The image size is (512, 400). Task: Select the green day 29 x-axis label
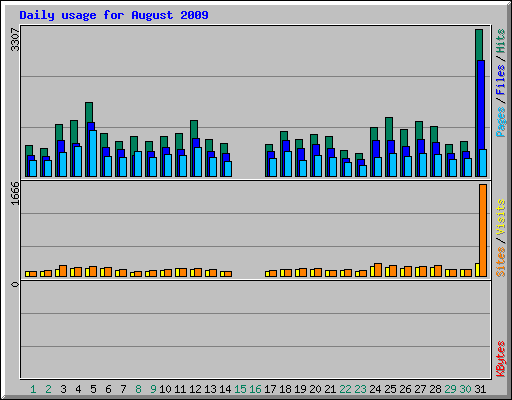(450, 389)
